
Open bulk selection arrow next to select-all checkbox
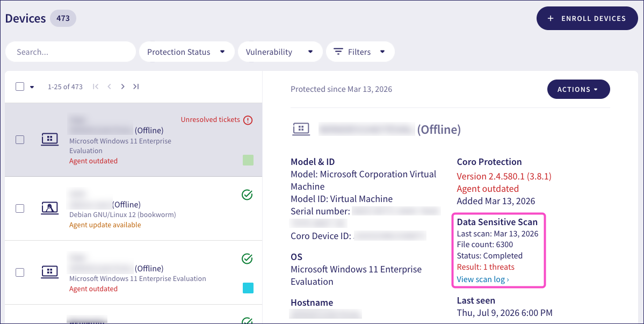click(32, 87)
